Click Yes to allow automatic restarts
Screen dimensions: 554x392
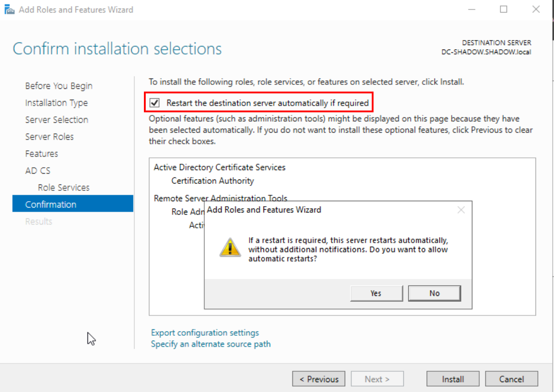(x=376, y=293)
